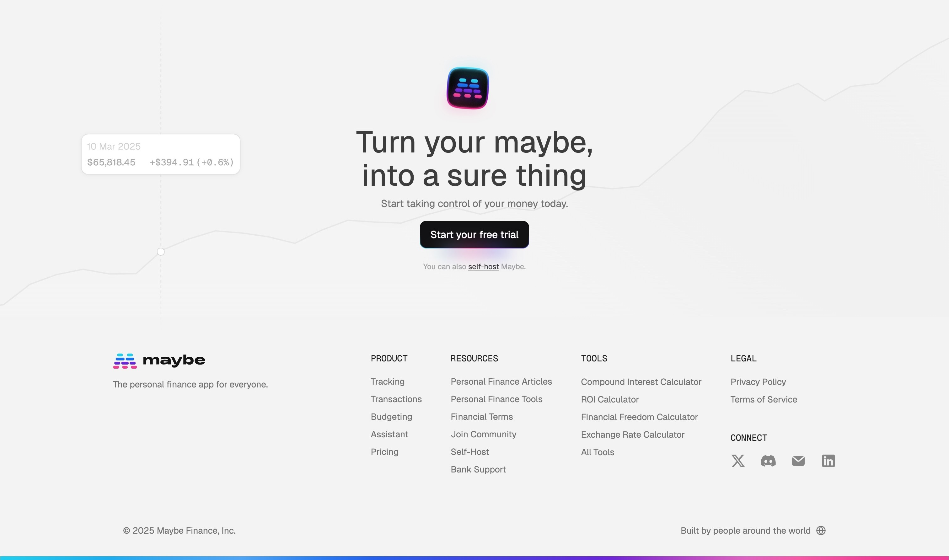
Task: Click the Maybe logo in the footer
Action: pos(159,361)
